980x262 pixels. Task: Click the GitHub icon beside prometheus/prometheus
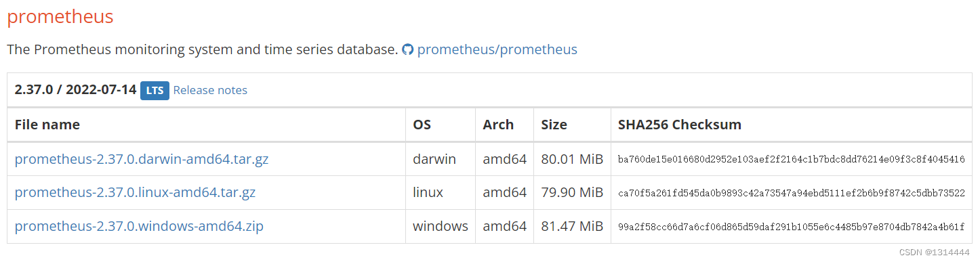click(407, 49)
